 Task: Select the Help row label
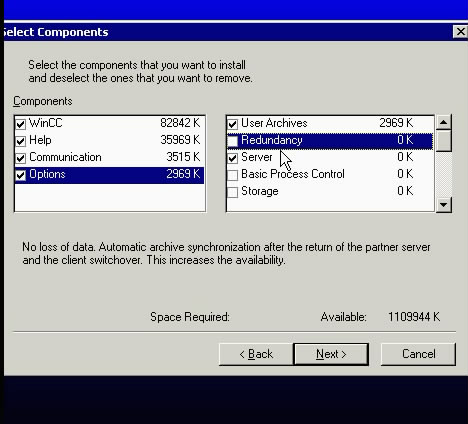[40, 140]
